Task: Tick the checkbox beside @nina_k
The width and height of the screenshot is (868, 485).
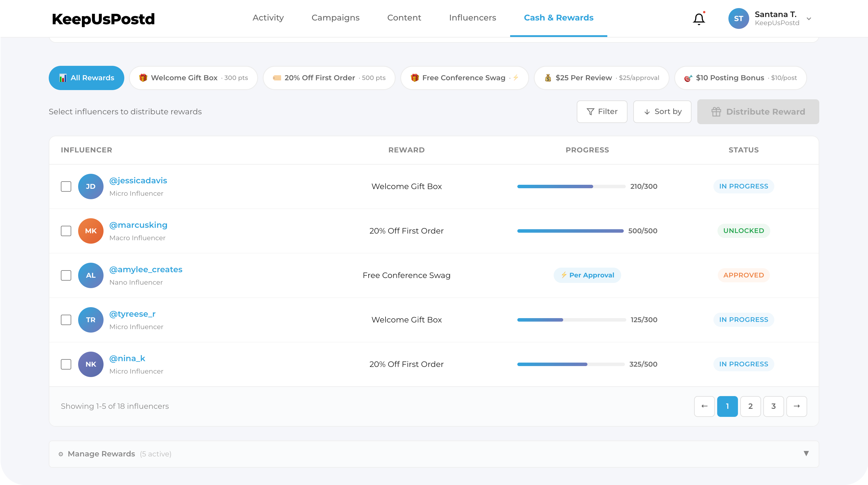Action: (x=66, y=364)
